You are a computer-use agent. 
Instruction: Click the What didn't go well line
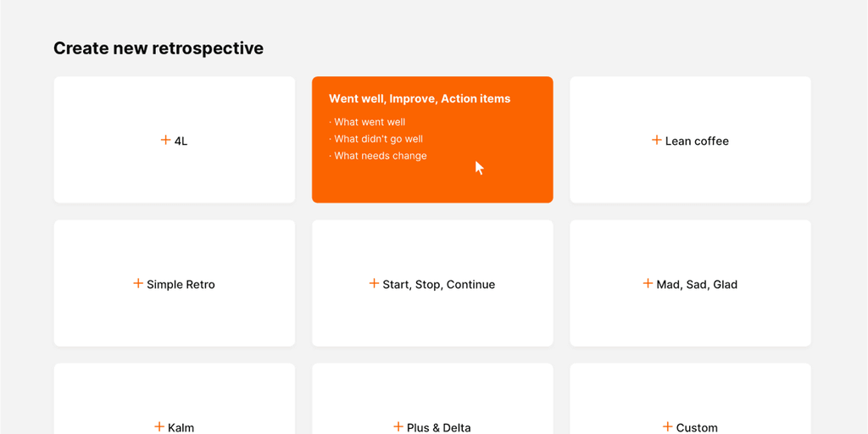tap(378, 139)
